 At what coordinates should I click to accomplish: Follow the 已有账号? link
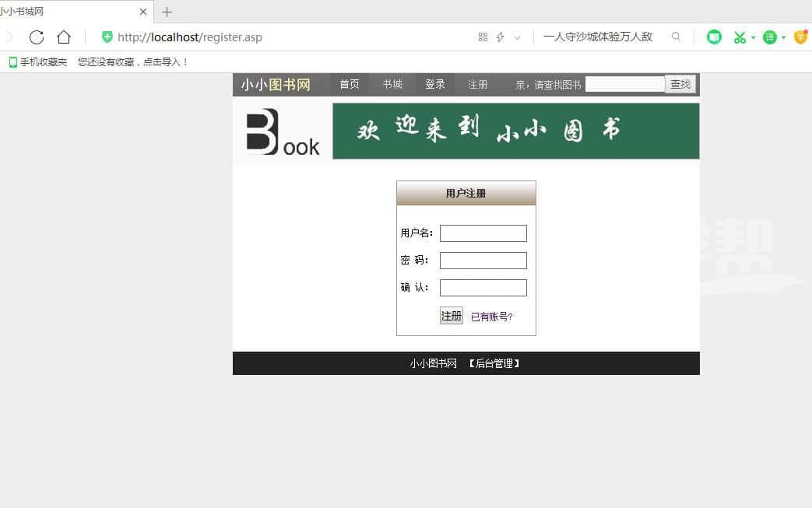tap(492, 317)
